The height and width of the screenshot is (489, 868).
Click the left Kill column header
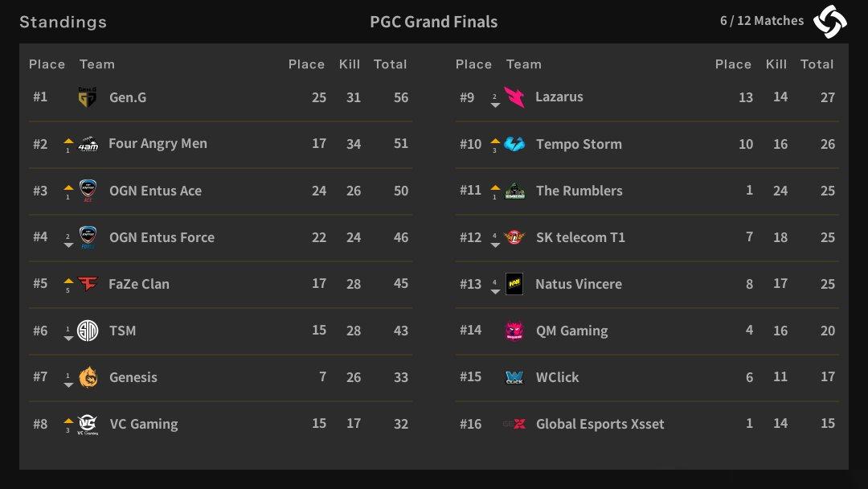coord(350,64)
